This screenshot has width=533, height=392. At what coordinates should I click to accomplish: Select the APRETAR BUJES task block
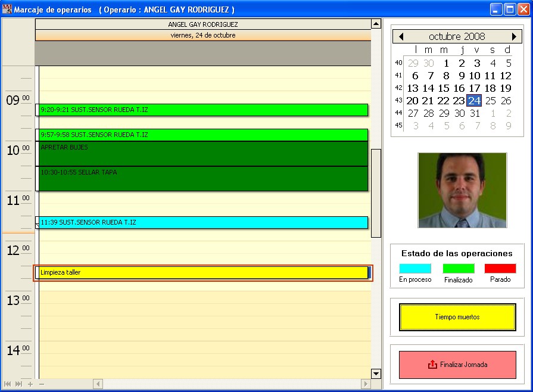202,154
